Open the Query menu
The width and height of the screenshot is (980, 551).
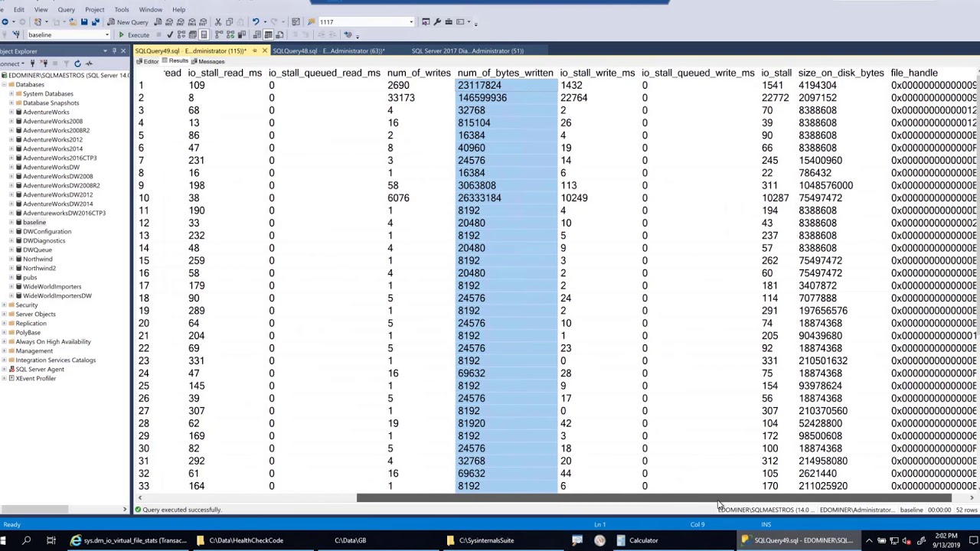tap(66, 10)
